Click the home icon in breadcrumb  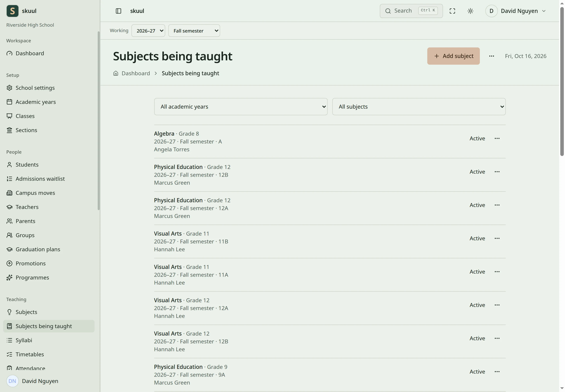116,73
